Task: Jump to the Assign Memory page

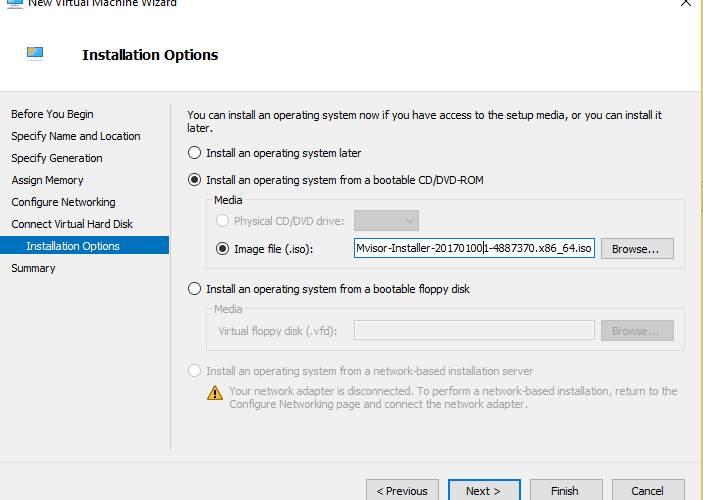Action: click(48, 180)
